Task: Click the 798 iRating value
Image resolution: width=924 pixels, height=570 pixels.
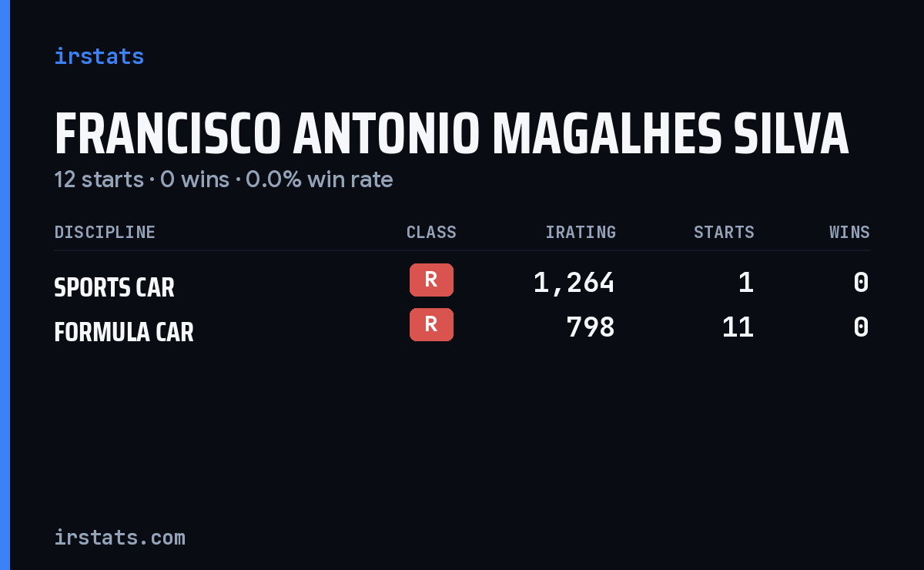Action: (x=591, y=327)
